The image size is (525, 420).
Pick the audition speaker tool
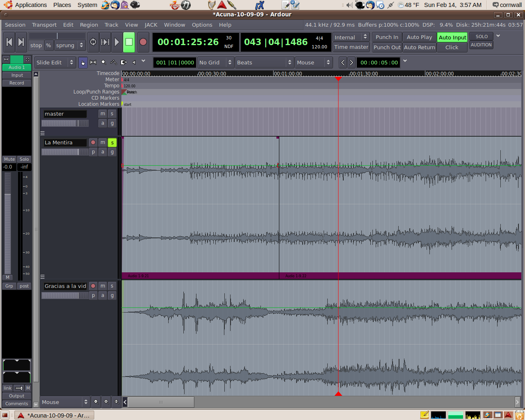pyautogui.click(x=134, y=62)
